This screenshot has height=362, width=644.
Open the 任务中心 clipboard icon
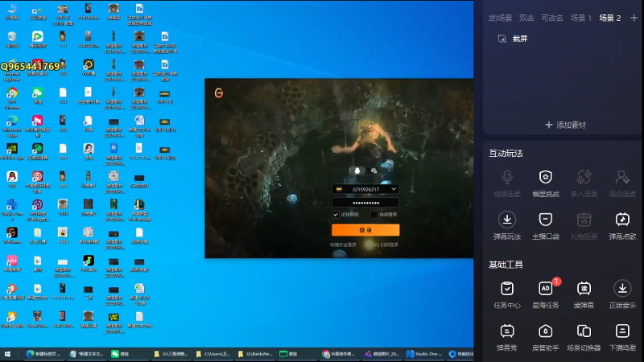pyautogui.click(x=507, y=289)
